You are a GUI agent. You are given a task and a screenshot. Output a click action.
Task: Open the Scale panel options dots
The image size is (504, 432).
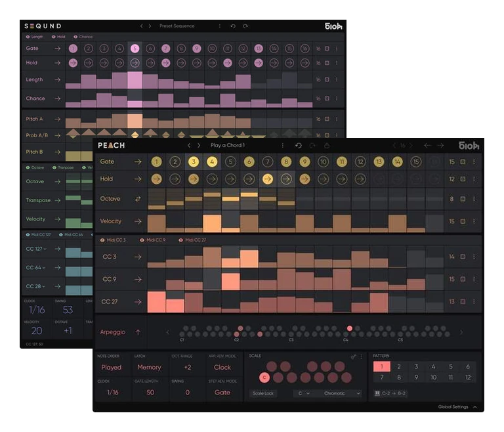[x=362, y=356]
